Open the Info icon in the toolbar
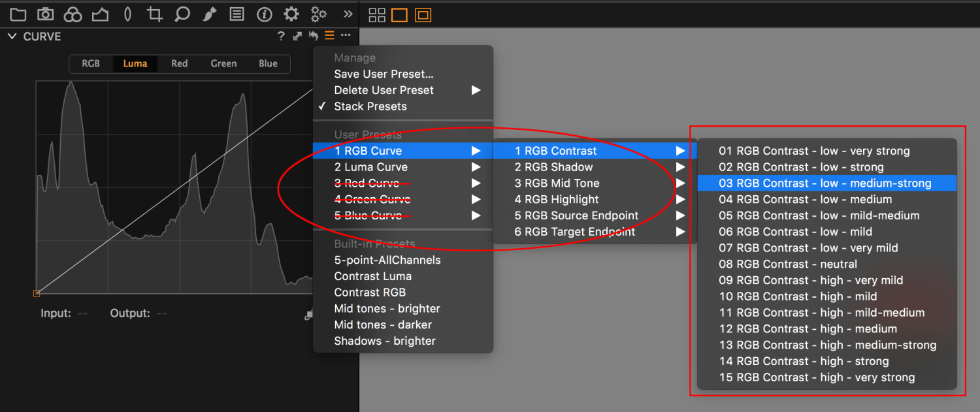 pos(264,14)
